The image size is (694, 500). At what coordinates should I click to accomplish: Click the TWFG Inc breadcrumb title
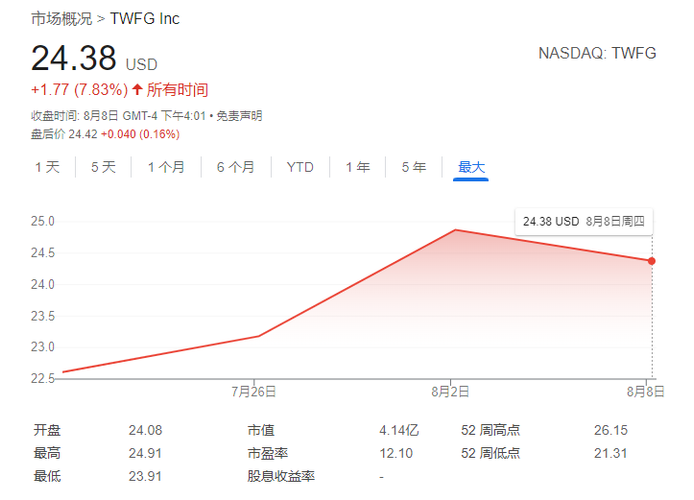point(145,19)
